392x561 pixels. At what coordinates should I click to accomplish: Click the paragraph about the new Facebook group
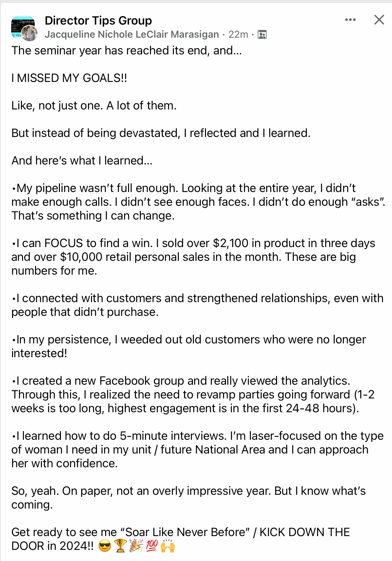pos(193,395)
